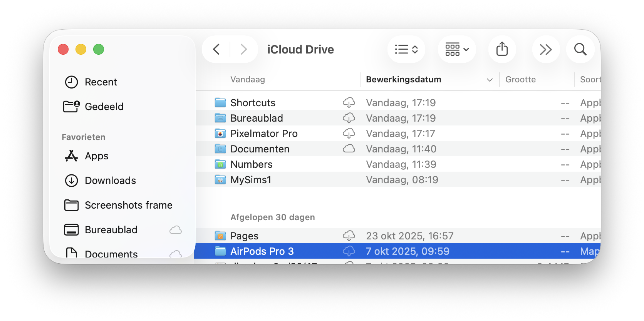This screenshot has width=644, height=321.
Task: Show more toolbar items overflow chevrons
Action: 546,49
